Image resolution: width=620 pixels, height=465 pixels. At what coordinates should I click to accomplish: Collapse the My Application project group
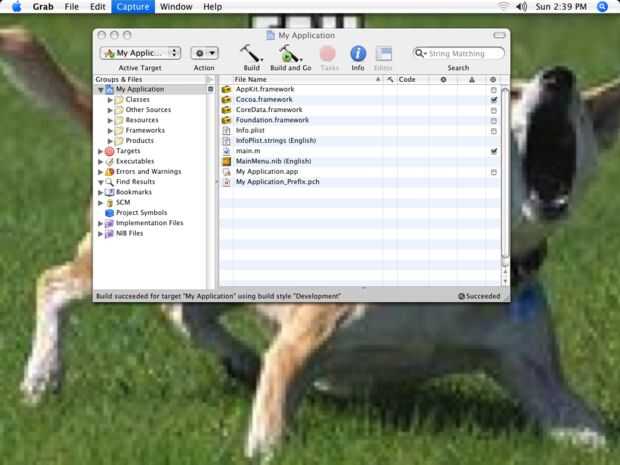point(101,90)
